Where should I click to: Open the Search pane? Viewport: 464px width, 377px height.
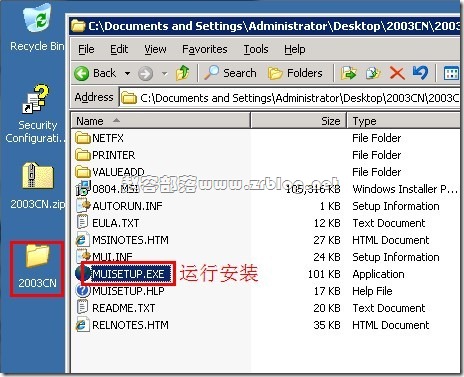(x=230, y=73)
